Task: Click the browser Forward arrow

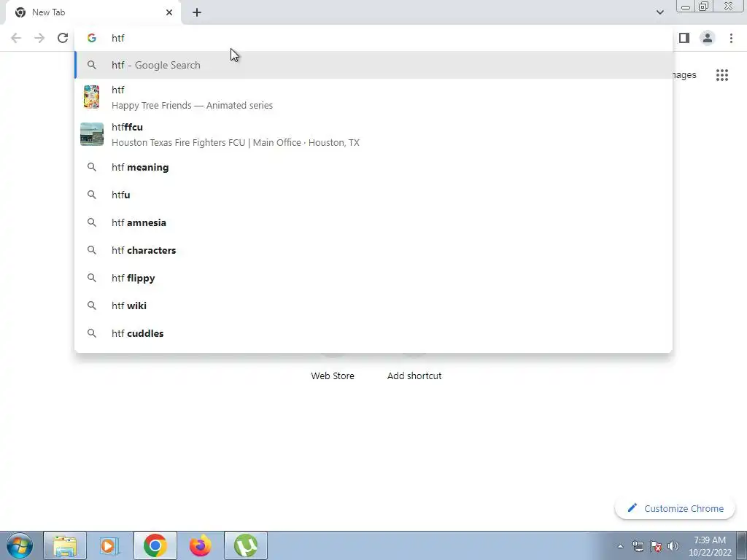Action: click(39, 38)
